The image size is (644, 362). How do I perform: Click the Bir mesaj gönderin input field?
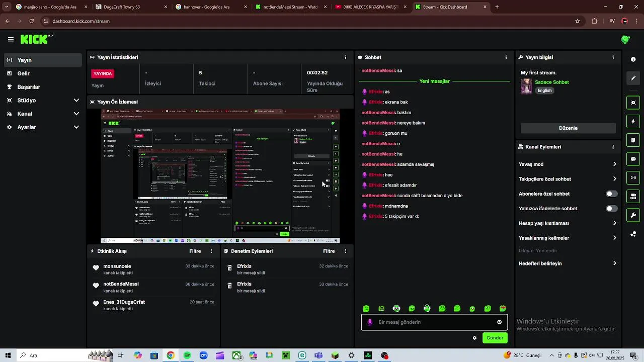point(434,322)
